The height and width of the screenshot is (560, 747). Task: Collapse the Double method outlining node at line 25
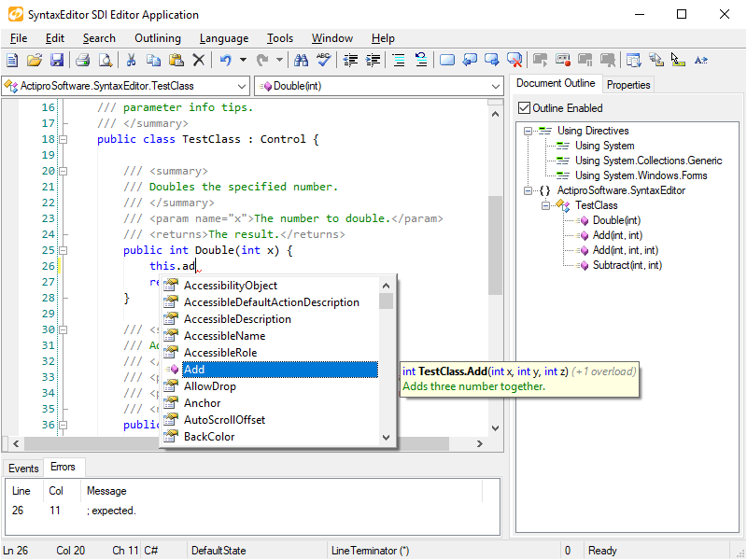pos(63,250)
